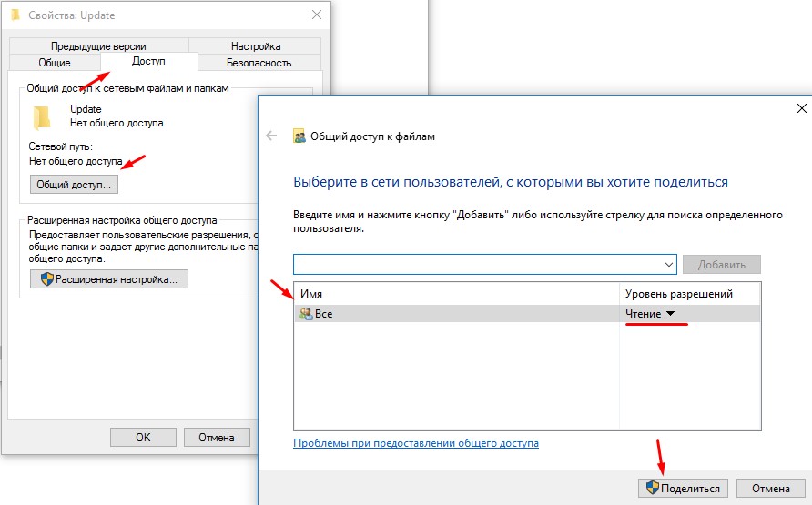Click the Update folder icon in the sharing section
The height and width of the screenshot is (505, 812).
[x=42, y=117]
